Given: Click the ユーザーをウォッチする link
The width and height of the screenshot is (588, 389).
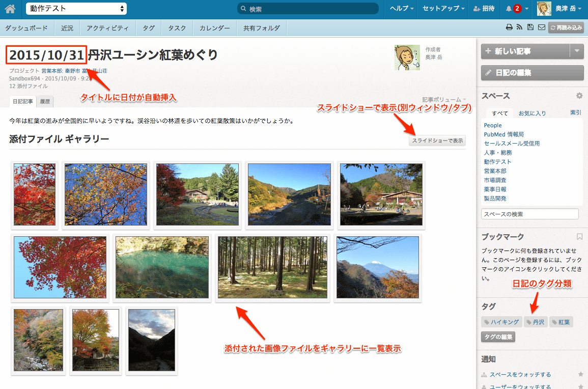Looking at the screenshot, I should click(x=520, y=386).
